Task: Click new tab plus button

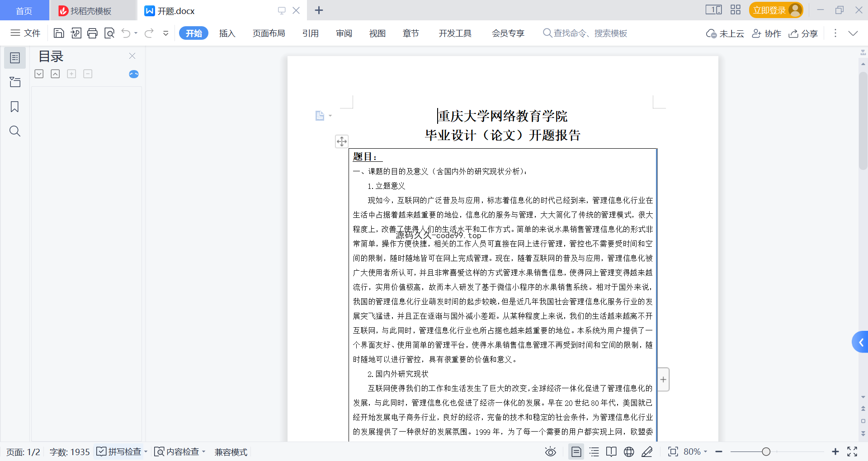Action: [319, 10]
